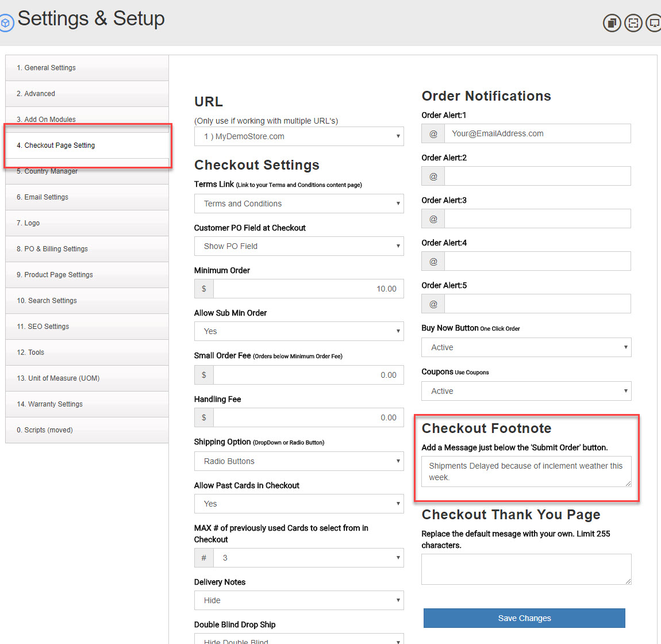Click the @ icon beside Order Alert:1
This screenshot has width=661, height=644.
[433, 133]
